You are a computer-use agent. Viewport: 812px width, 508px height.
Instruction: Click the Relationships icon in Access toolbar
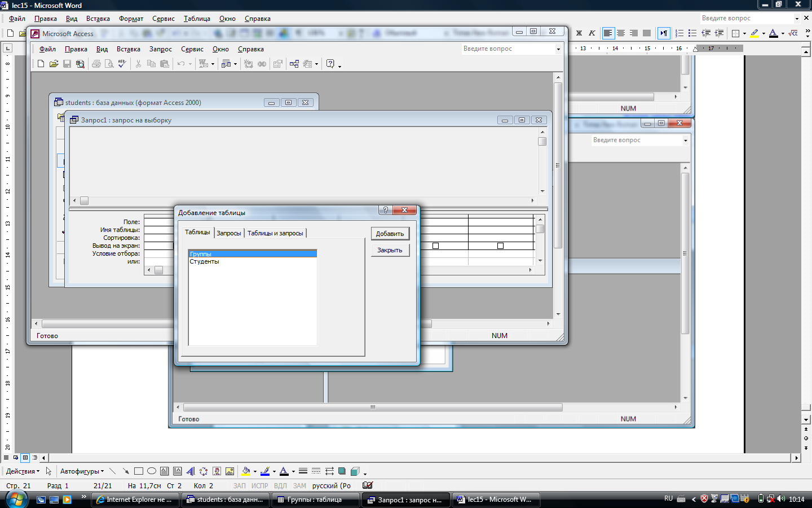pyautogui.click(x=294, y=64)
